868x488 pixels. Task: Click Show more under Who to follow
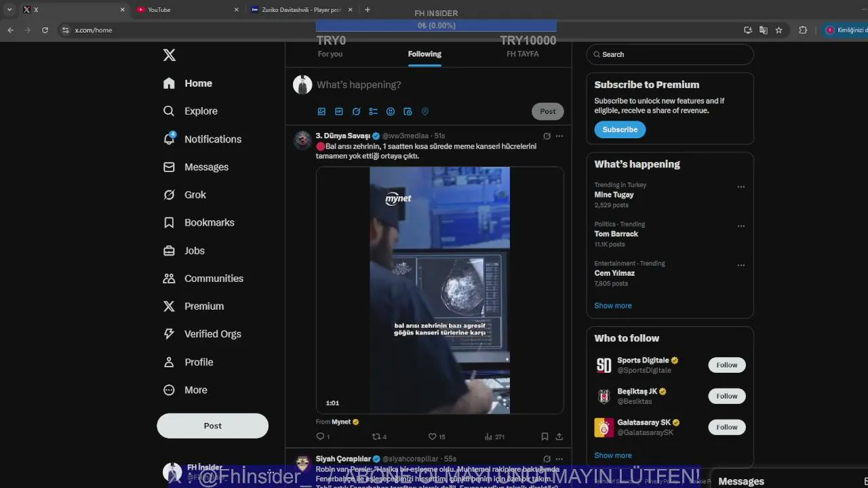pos(613,455)
